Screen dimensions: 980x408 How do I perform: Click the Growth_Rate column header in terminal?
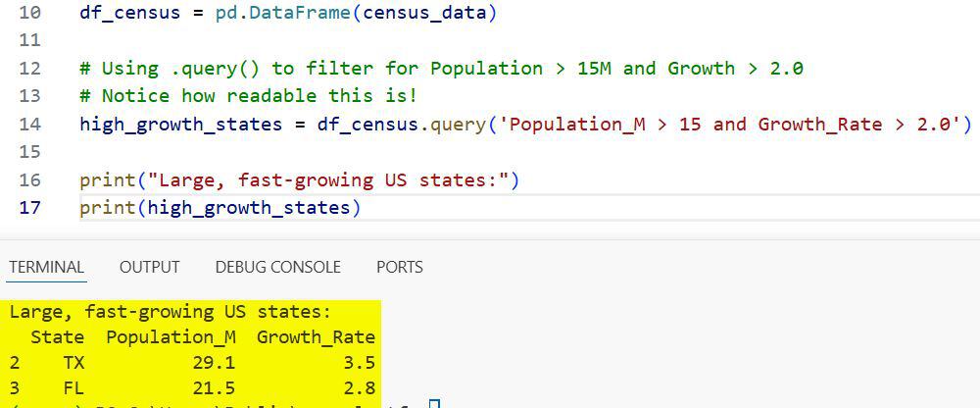(316, 338)
